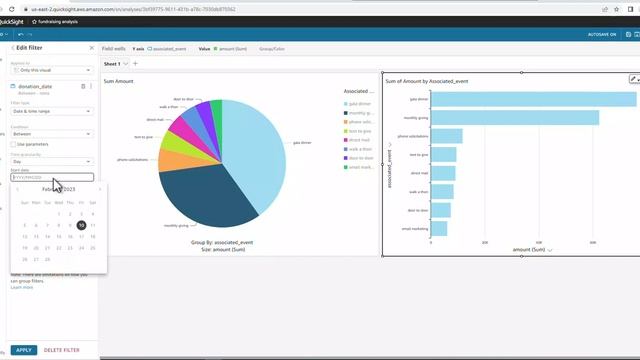Image resolution: width=640 pixels, height=360 pixels.
Task: Click the AUTOSAVE ON label
Action: [602, 35]
